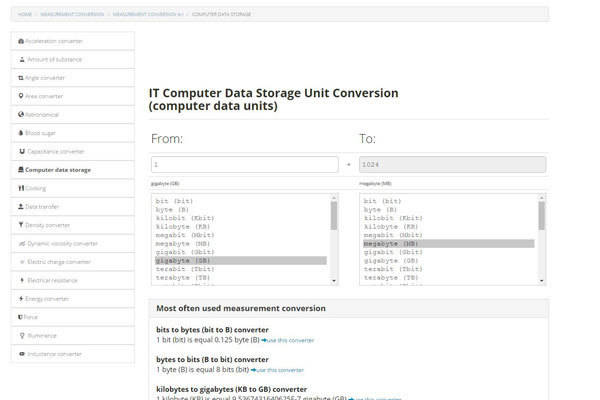Select kilobyte (KB) in the From list

tap(183, 227)
